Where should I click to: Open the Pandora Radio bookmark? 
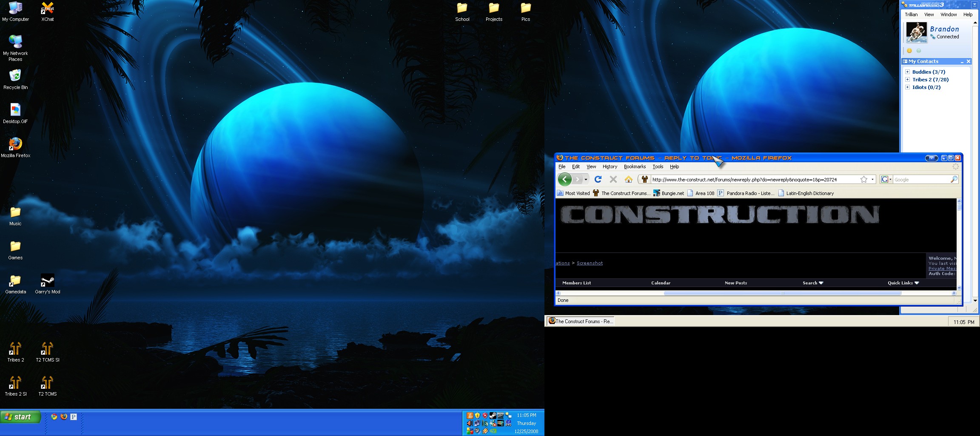pyautogui.click(x=746, y=193)
